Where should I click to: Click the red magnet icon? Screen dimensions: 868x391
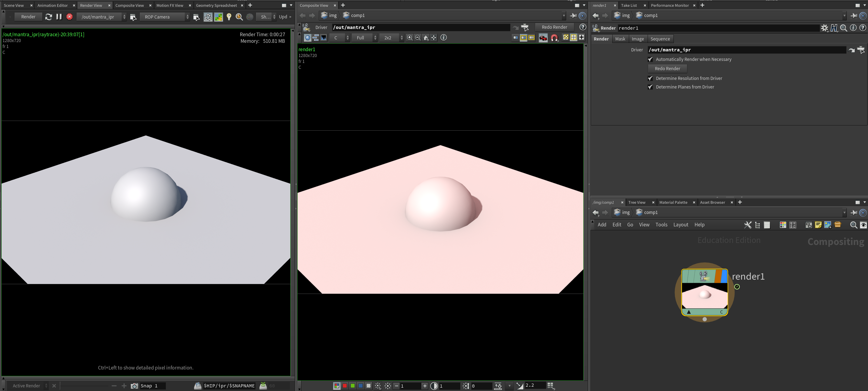554,38
